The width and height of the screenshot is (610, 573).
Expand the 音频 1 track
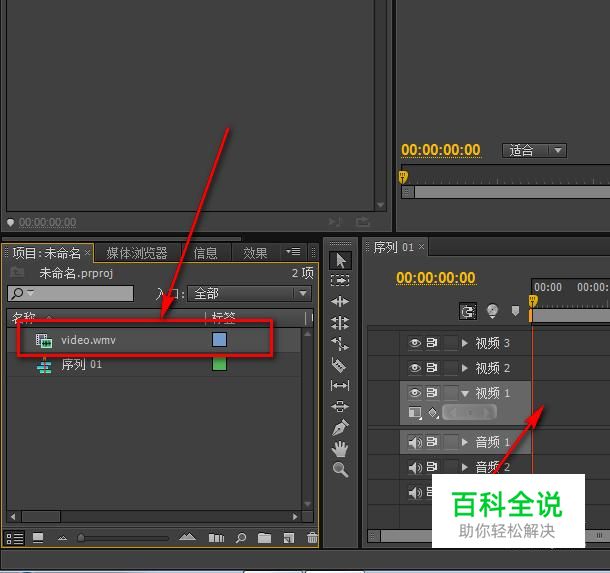point(465,442)
